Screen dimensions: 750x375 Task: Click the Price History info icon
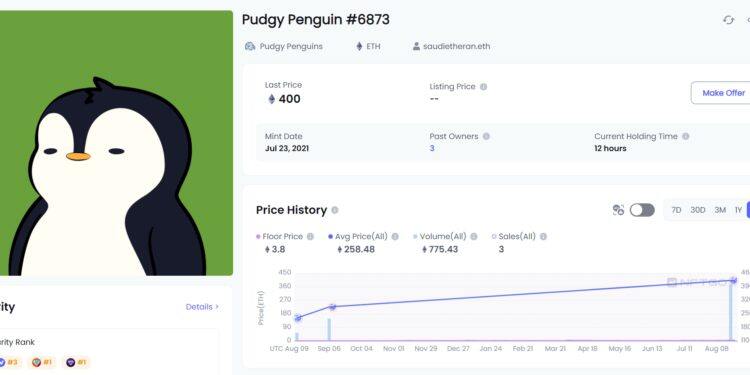[x=335, y=210]
